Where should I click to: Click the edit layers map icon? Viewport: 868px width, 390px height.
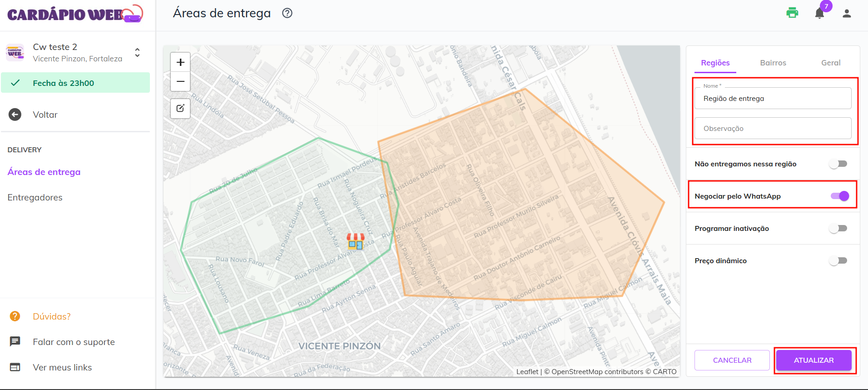(x=180, y=108)
